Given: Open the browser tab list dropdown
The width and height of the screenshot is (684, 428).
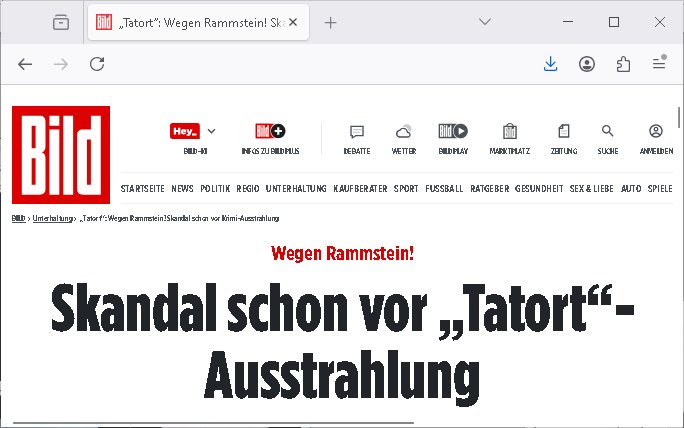Looking at the screenshot, I should click(x=485, y=22).
